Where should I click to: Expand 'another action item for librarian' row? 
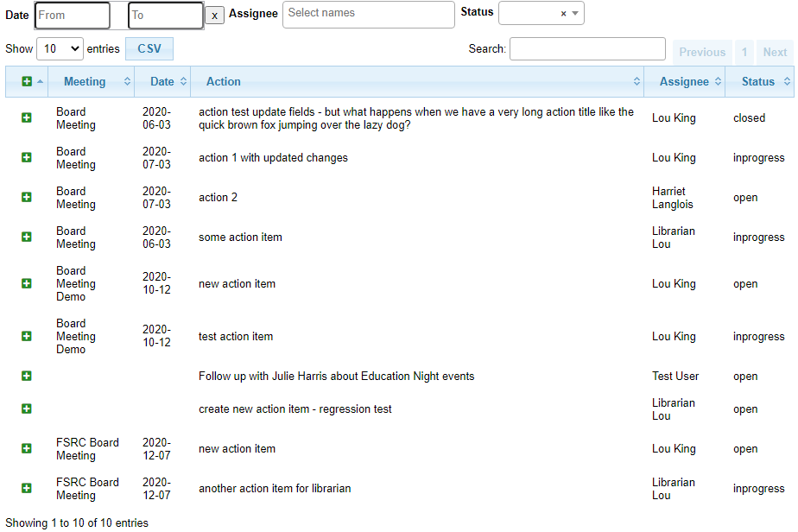click(27, 488)
